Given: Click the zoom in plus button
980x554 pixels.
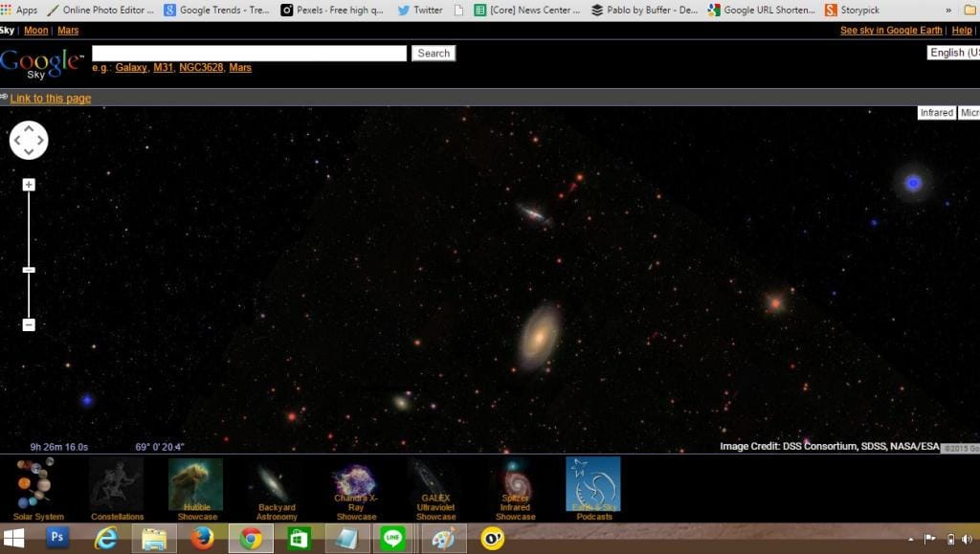Looking at the screenshot, I should pos(29,185).
